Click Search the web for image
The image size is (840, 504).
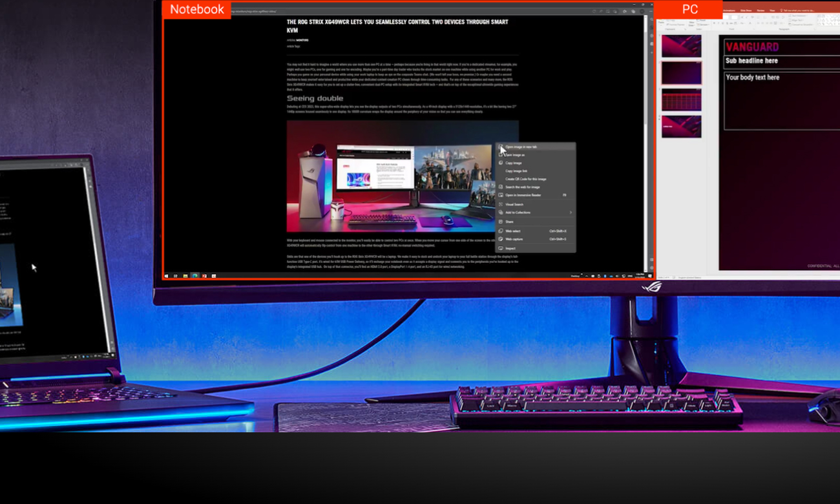tap(535, 187)
